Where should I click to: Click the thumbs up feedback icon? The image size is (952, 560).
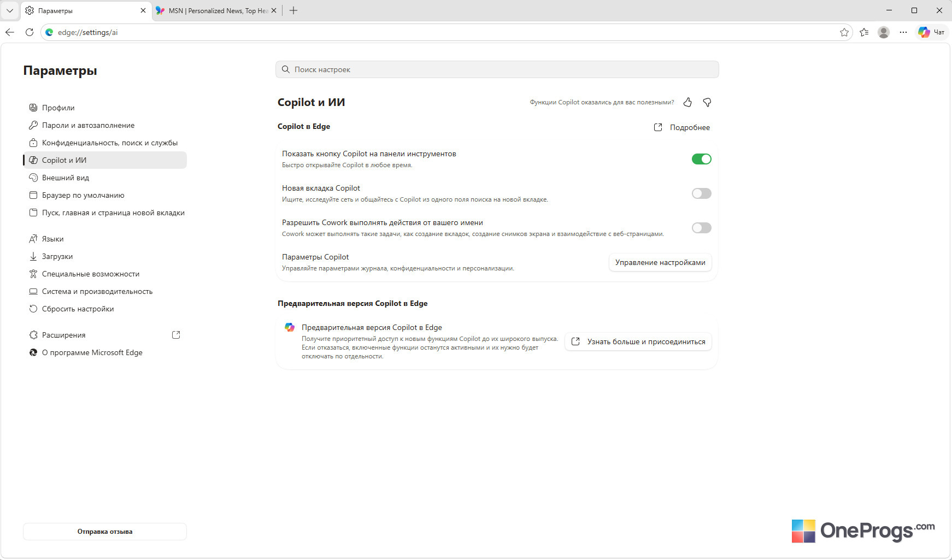(x=687, y=102)
